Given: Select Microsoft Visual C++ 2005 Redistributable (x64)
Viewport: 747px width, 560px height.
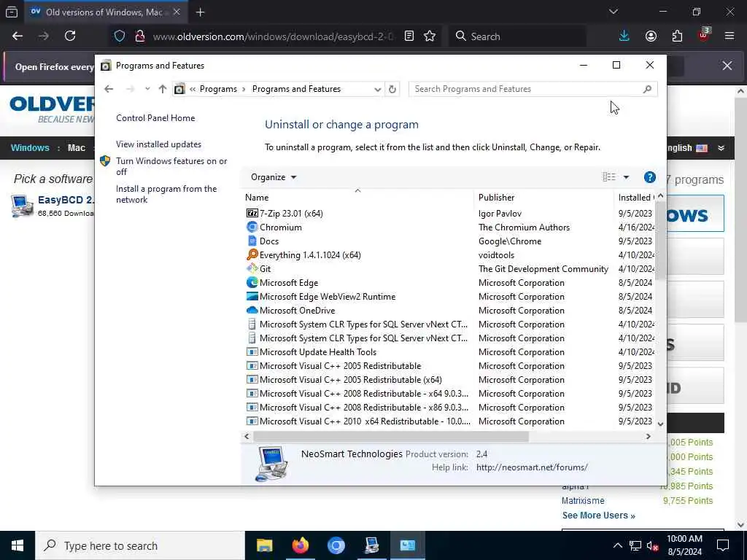Looking at the screenshot, I should [351, 380].
